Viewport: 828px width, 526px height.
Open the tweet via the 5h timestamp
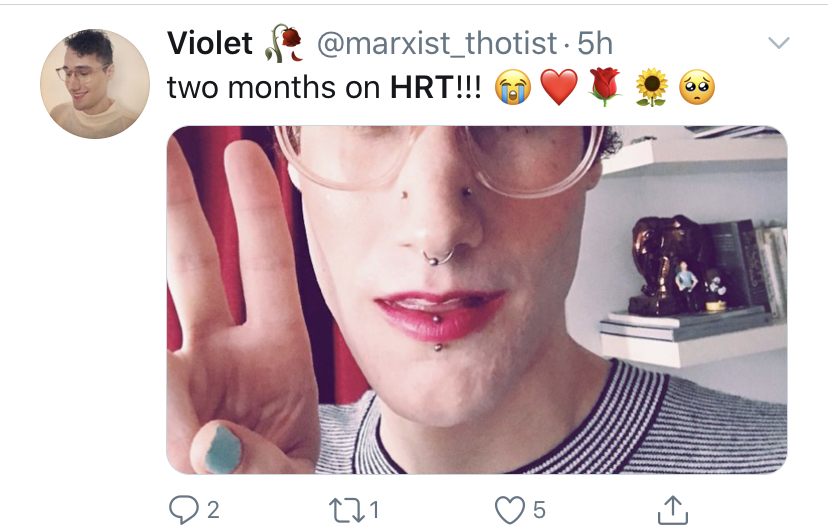tap(595, 43)
